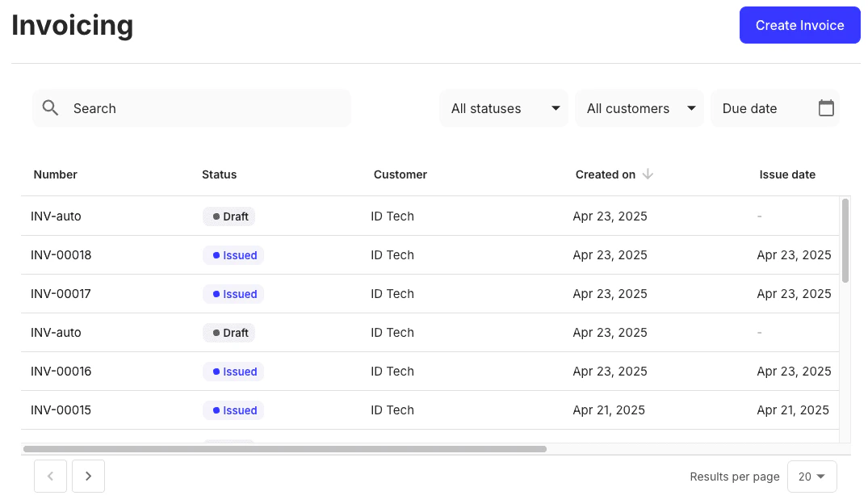This screenshot has width=868, height=504.
Task: Click the Create Invoice button
Action: [x=799, y=25]
